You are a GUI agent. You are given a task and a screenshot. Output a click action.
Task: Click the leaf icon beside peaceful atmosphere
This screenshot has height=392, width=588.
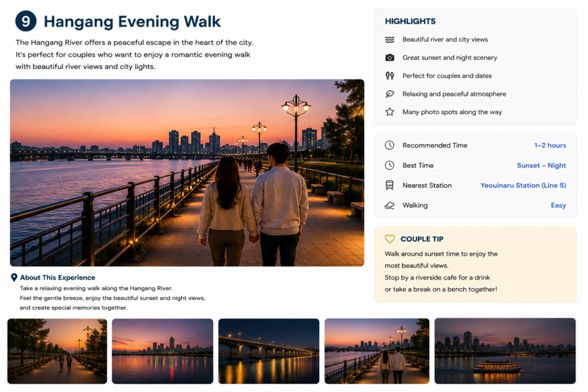point(390,94)
